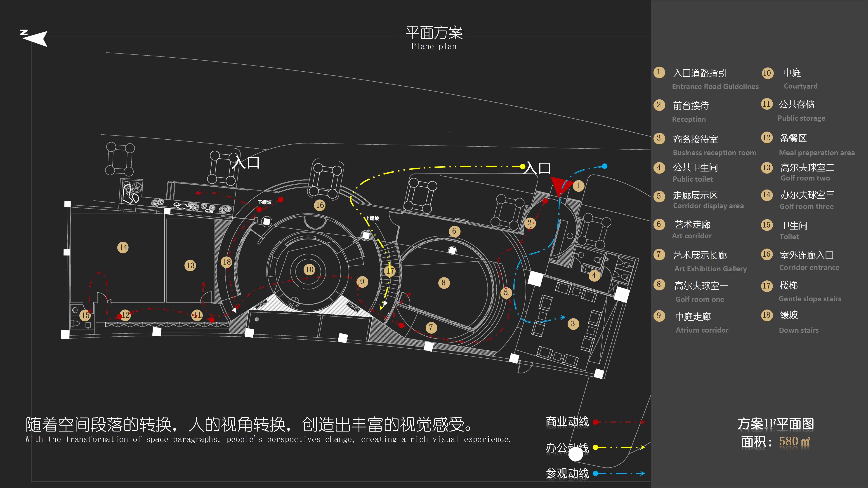This screenshot has width=868, height=488.
Task: Click marker 2 on the floor plan
Action: click(x=530, y=223)
